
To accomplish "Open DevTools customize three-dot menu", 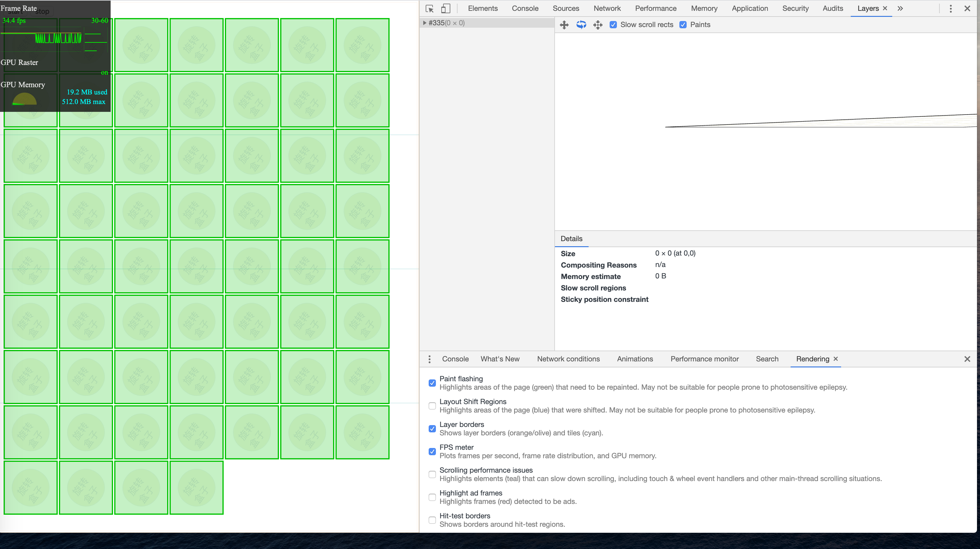I will point(950,8).
